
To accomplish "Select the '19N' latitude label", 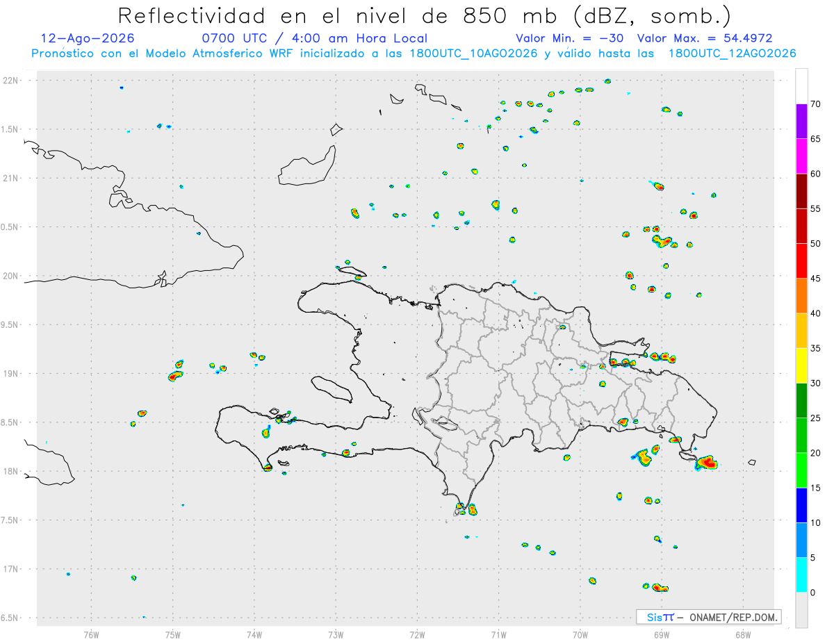I will tap(12, 374).
